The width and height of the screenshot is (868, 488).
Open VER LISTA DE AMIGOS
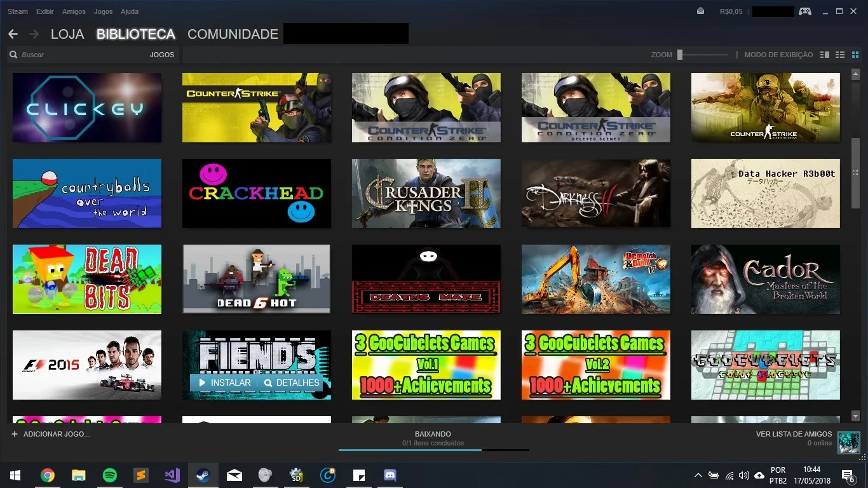click(x=794, y=434)
